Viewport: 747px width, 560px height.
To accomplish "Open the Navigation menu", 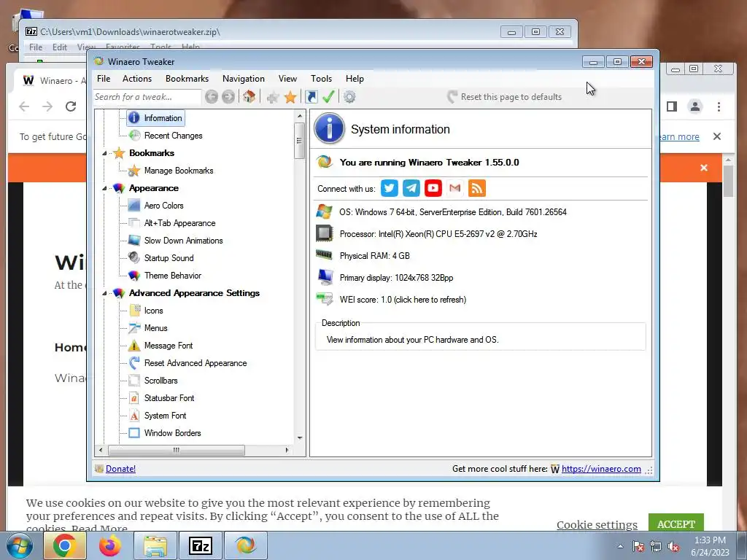I will pos(244,79).
